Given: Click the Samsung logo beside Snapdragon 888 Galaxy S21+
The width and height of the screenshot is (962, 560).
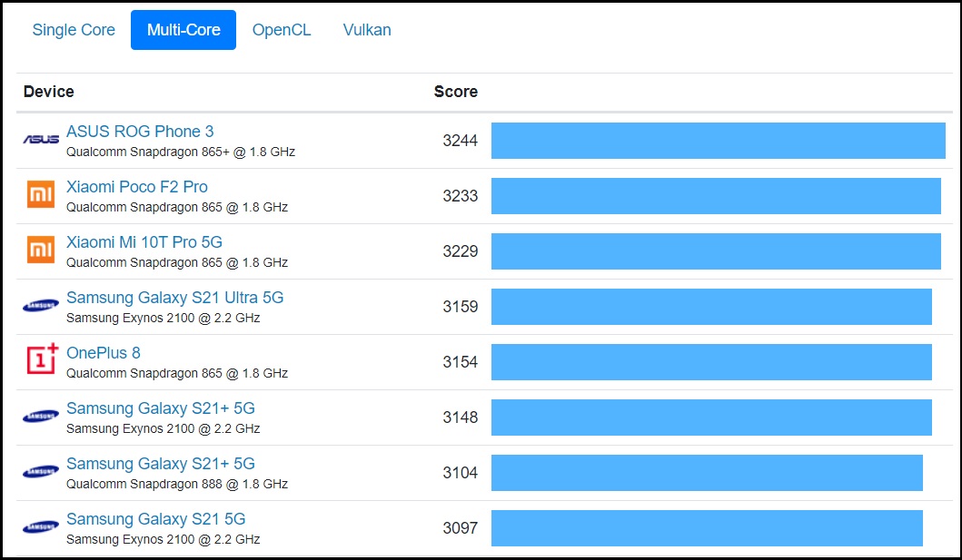Looking at the screenshot, I should pyautogui.click(x=41, y=472).
